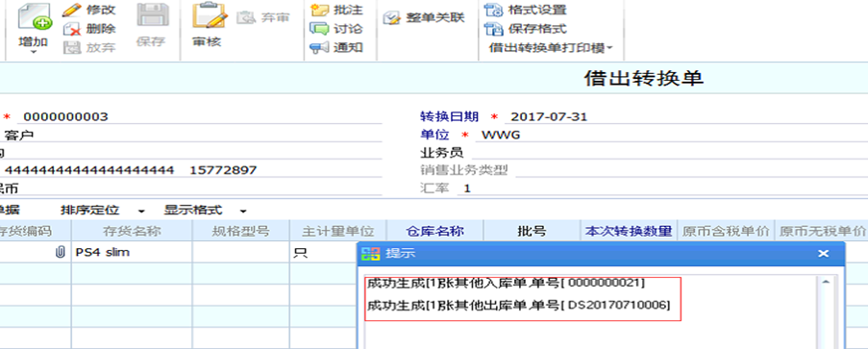868x349 pixels.
Task: Click the 规格型号 column header
Action: click(x=241, y=231)
